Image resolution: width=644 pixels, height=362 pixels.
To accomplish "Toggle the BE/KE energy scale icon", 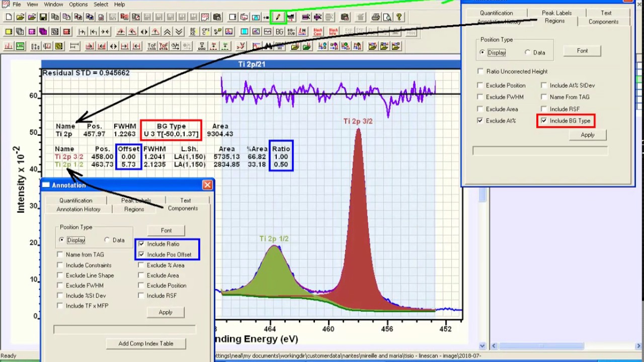I will click(x=193, y=32).
